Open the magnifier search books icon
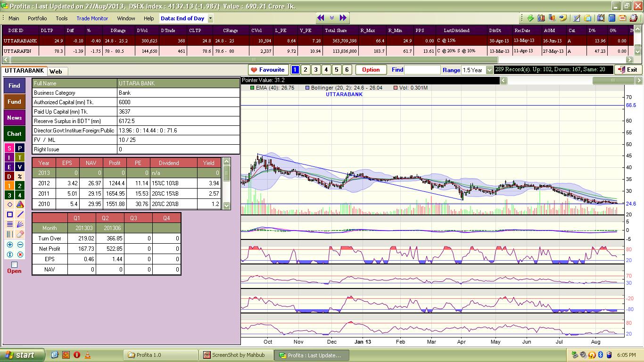 (601, 18)
